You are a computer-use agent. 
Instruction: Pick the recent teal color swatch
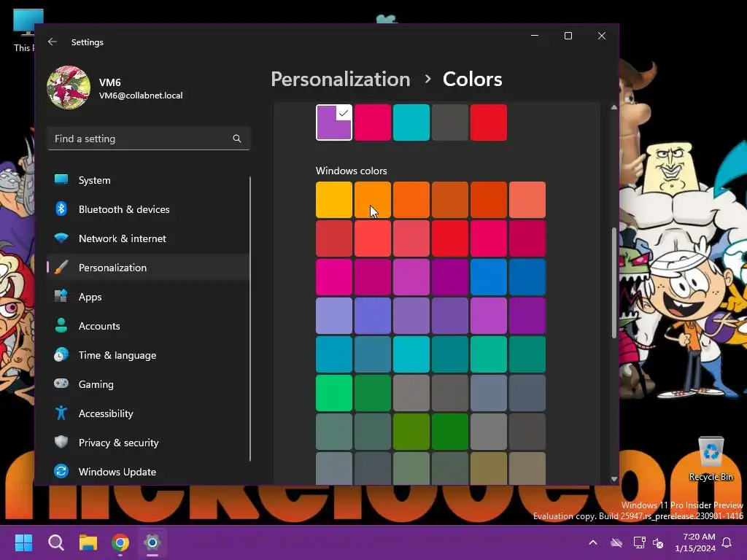411,122
